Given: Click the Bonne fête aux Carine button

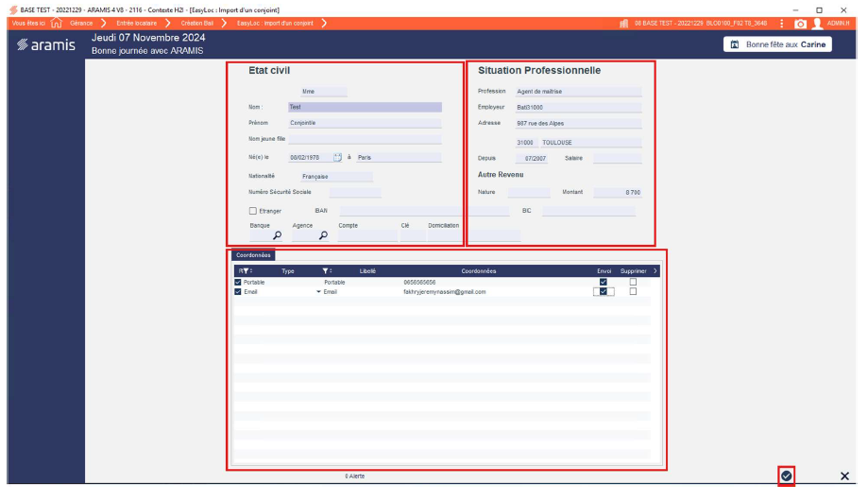Looking at the screenshot, I should tap(777, 44).
